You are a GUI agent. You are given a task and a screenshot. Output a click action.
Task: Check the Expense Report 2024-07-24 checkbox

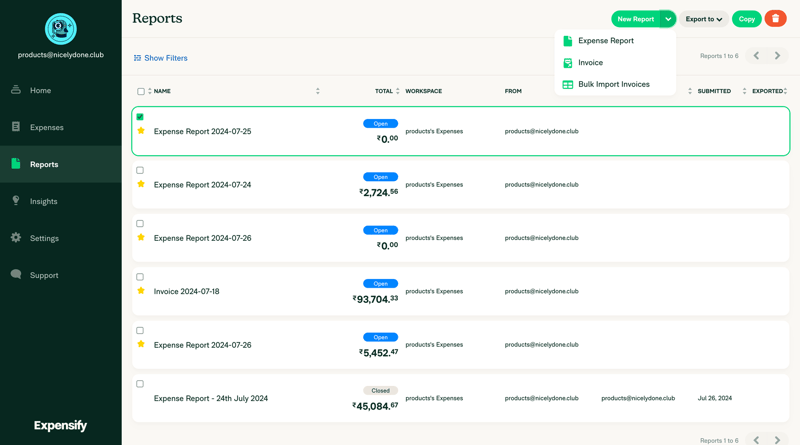click(140, 170)
